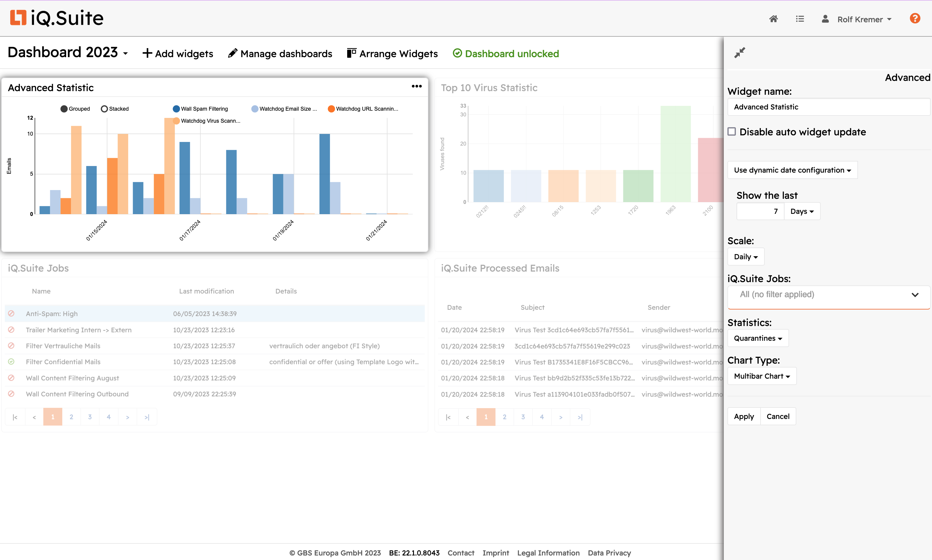The image size is (932, 560).
Task: Open page 2 of iQ.Suite Jobs
Action: click(x=71, y=417)
